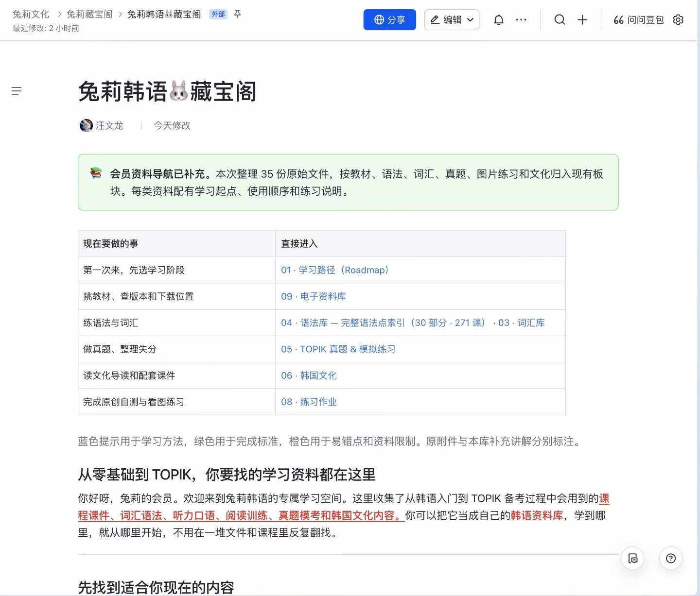The image size is (700, 596).
Task: Click the floating document comment icon
Action: point(633,559)
